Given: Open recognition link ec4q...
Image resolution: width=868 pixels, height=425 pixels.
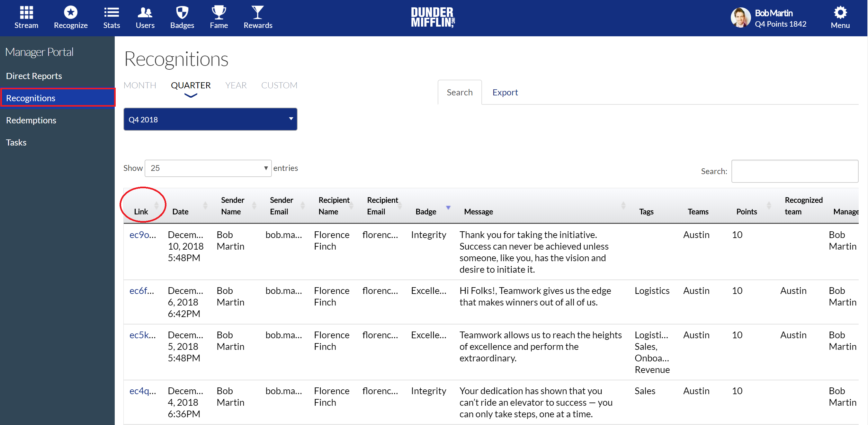Looking at the screenshot, I should (143, 391).
